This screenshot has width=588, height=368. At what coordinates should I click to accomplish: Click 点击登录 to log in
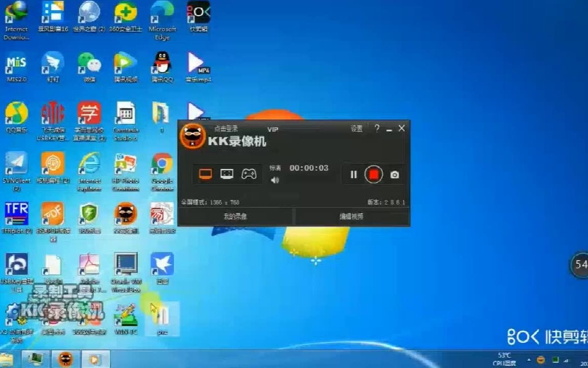pyautogui.click(x=226, y=129)
